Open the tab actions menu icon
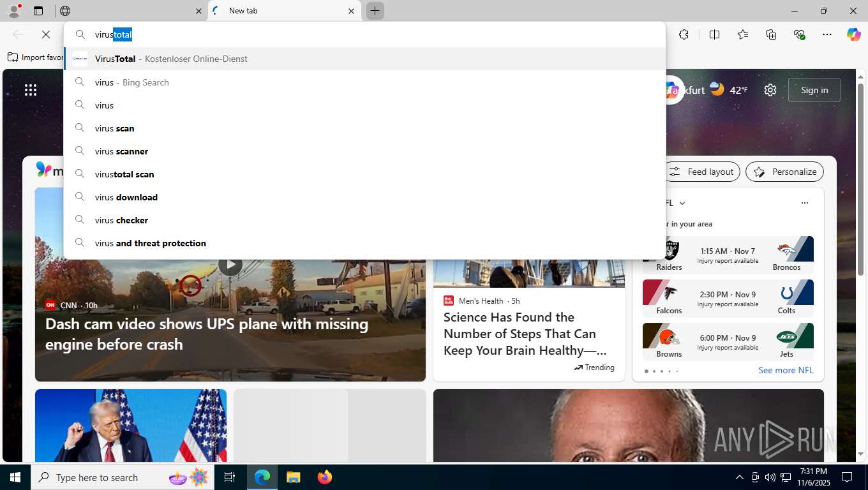868x490 pixels. [38, 11]
